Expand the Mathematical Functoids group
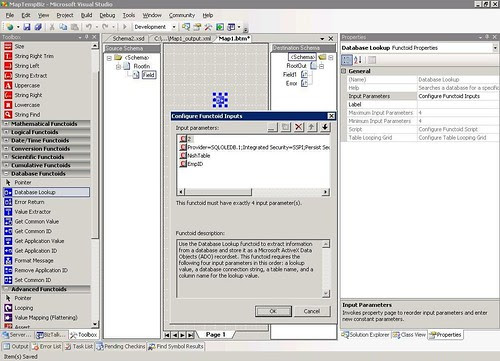This screenshot has height=361, width=500. 6,124
